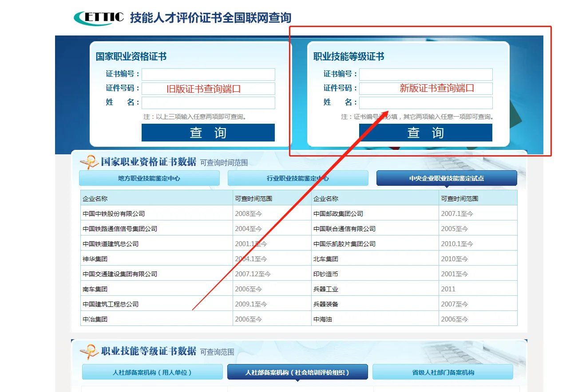Click the 证书编号 field under 职业技能等级证书
The width and height of the screenshot is (582, 392).
[425, 74]
